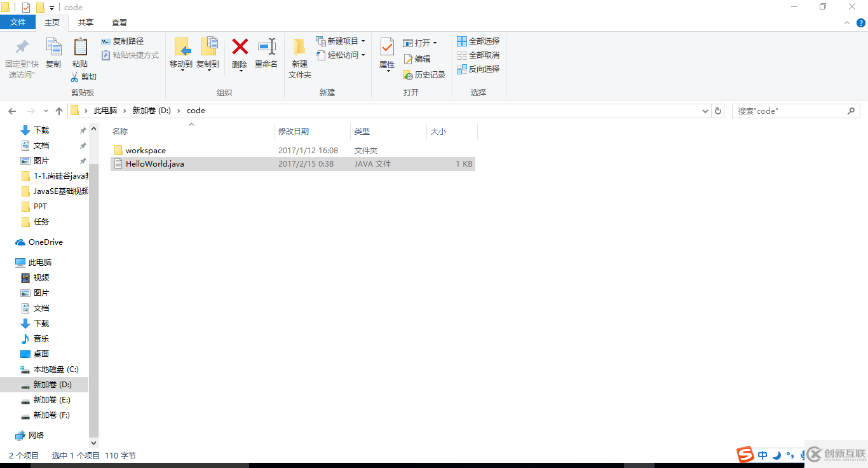Click the red Delete X icon

point(240,46)
